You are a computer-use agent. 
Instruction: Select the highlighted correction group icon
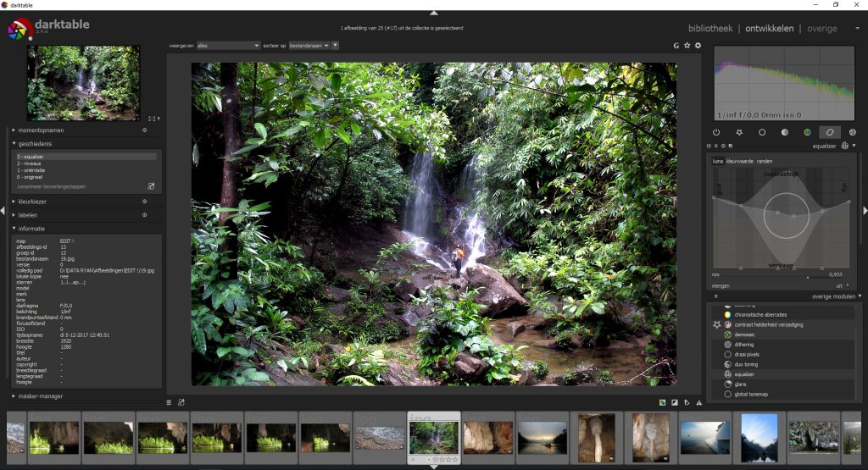coord(830,132)
